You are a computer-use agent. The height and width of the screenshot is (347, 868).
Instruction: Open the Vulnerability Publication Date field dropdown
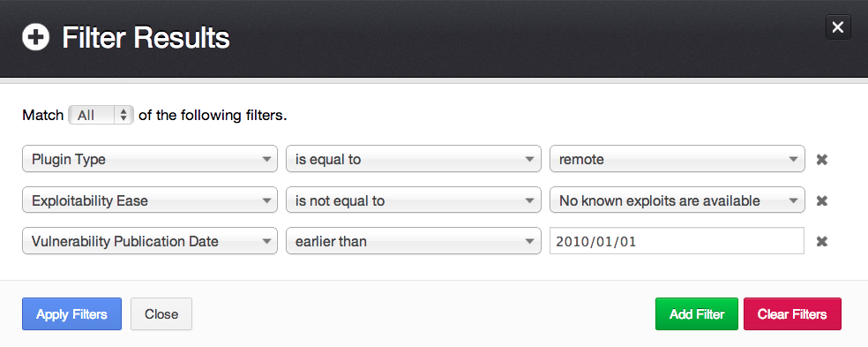coord(149,241)
